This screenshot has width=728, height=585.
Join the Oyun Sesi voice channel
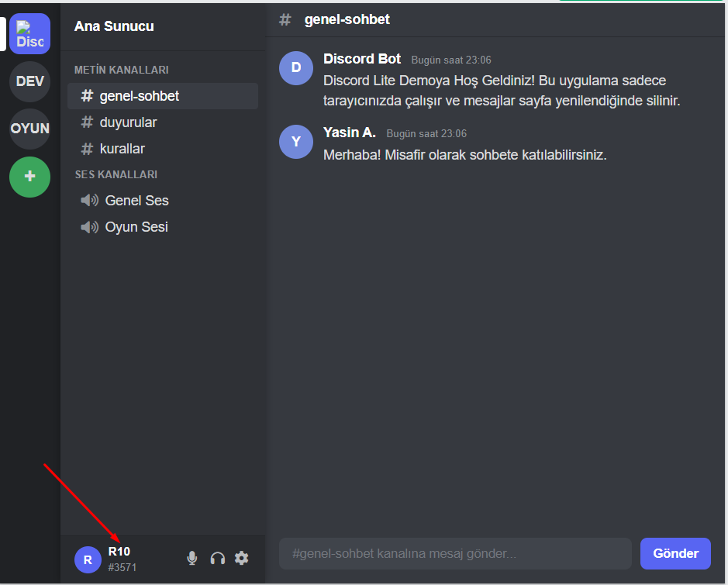(x=163, y=227)
